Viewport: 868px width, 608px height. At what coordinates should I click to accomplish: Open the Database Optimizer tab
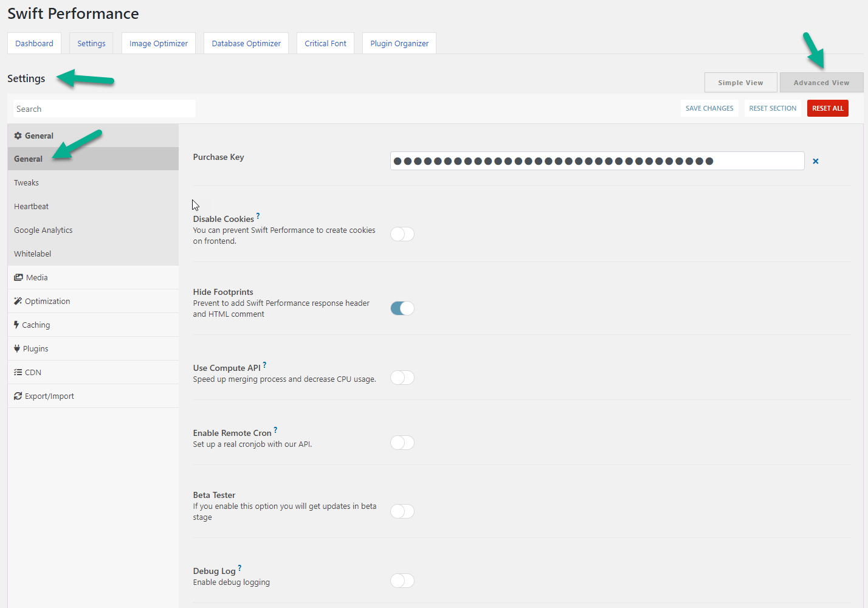(246, 43)
